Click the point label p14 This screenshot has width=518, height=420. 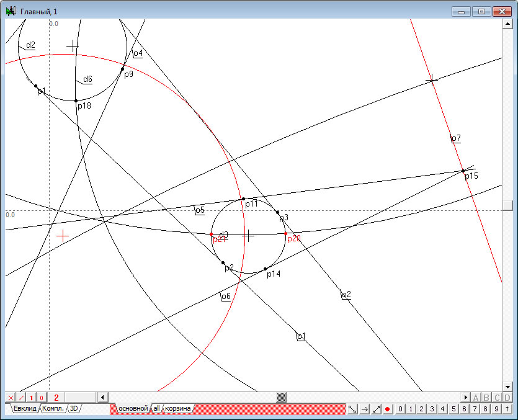coord(274,274)
